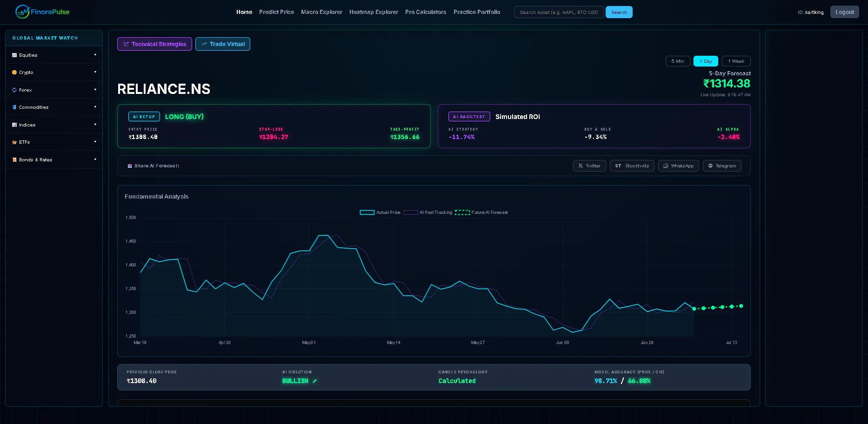Click the forecast price ₹1314.38

(727, 84)
